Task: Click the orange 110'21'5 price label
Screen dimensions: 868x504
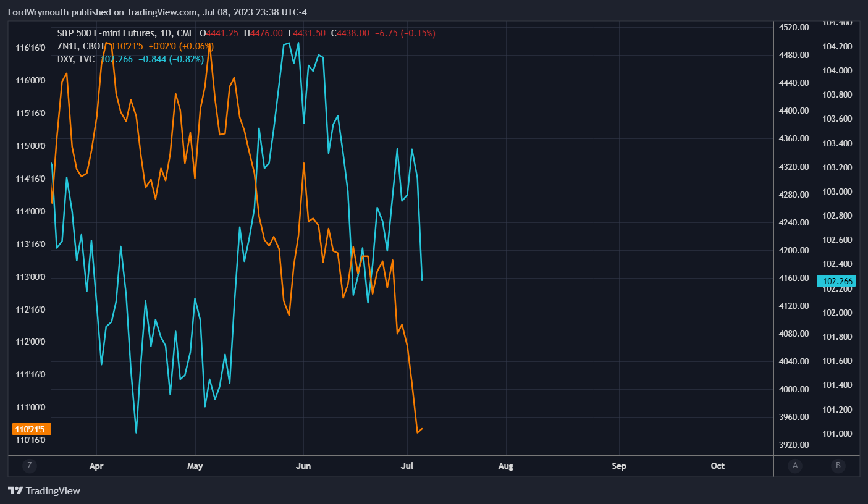Action: (32, 429)
